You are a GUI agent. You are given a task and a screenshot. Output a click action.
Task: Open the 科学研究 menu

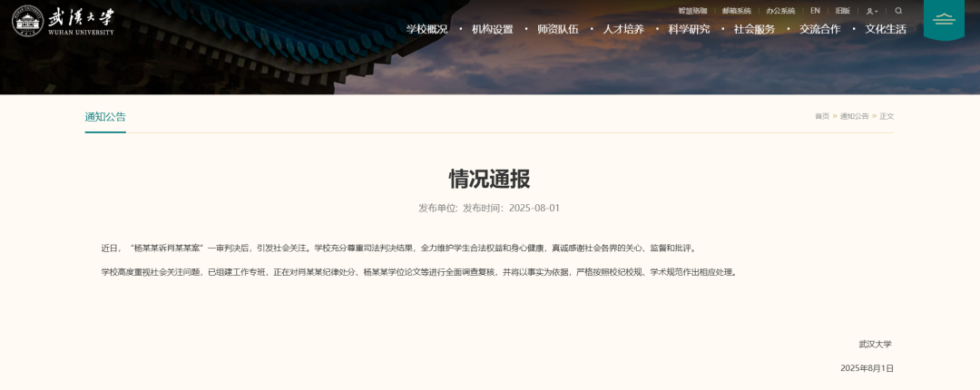coord(689,29)
